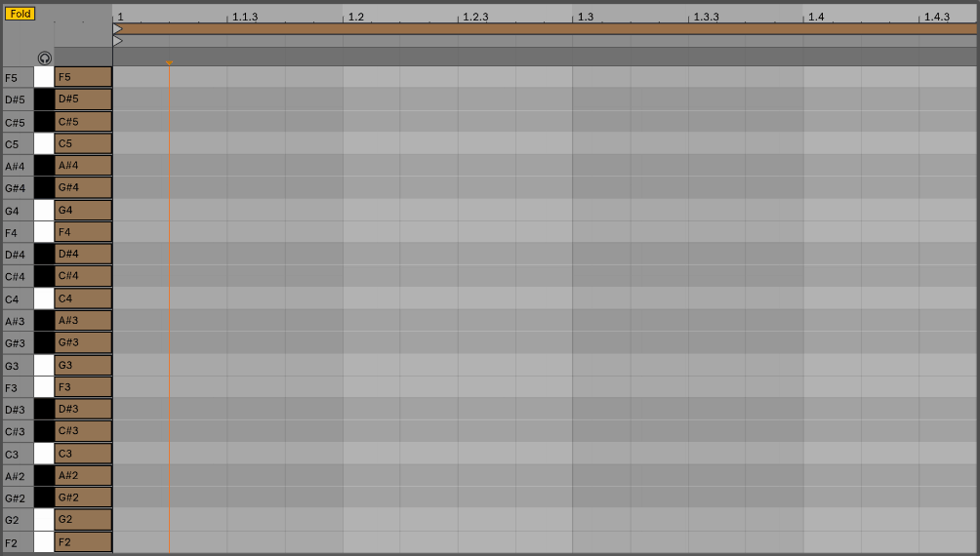Viewport: 980px width, 556px height.
Task: Click ruler position 1.4.3
Action: pyautogui.click(x=937, y=17)
